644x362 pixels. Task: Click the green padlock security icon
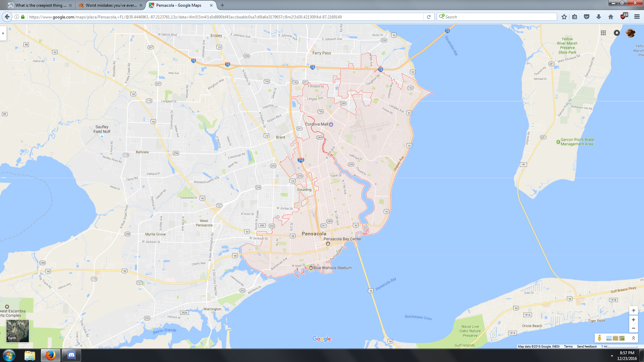[23, 17]
